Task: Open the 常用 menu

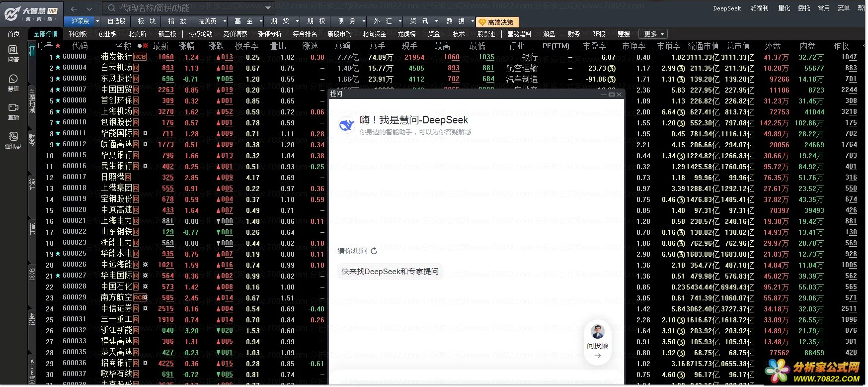Action: coord(824,8)
